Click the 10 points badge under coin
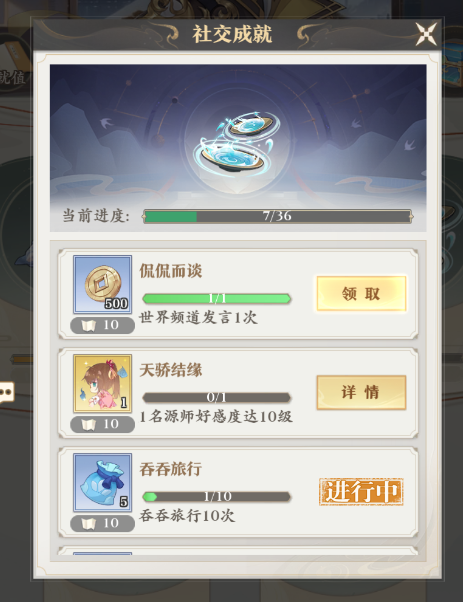This screenshot has width=463, height=602. [103, 326]
